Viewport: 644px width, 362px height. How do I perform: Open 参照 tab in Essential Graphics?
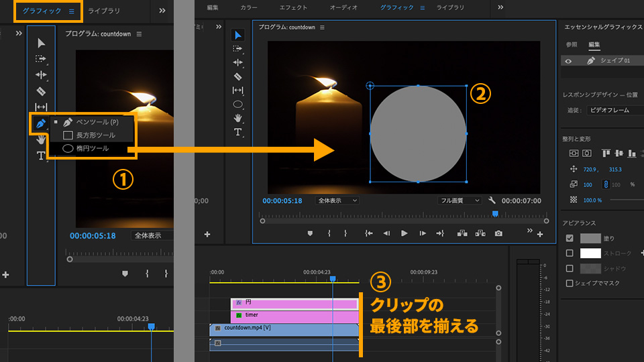pos(572,44)
